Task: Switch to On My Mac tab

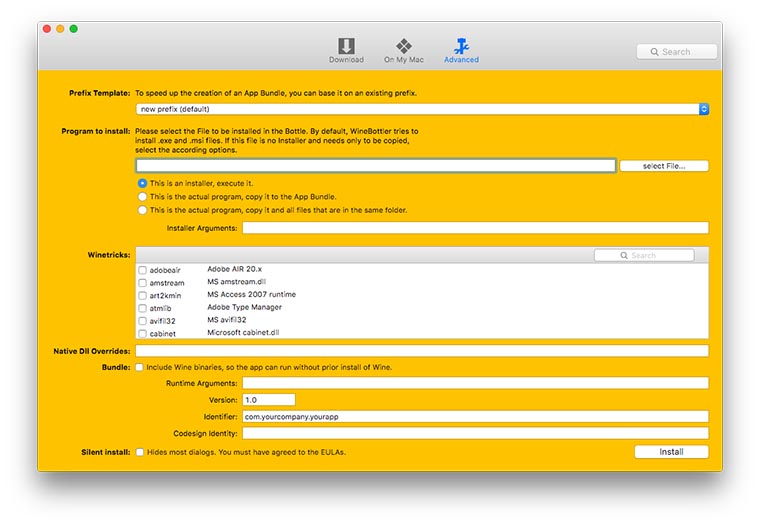Action: click(x=403, y=50)
